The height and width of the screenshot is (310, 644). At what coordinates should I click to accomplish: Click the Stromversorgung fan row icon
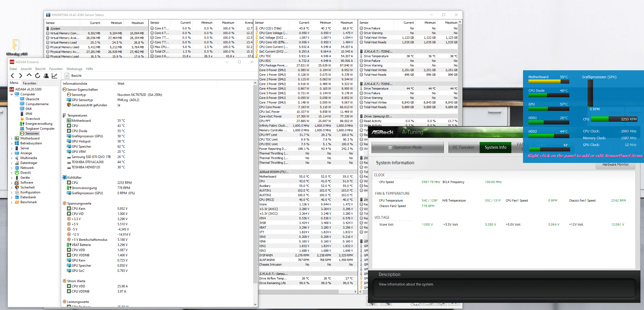pyautogui.click(x=69, y=188)
